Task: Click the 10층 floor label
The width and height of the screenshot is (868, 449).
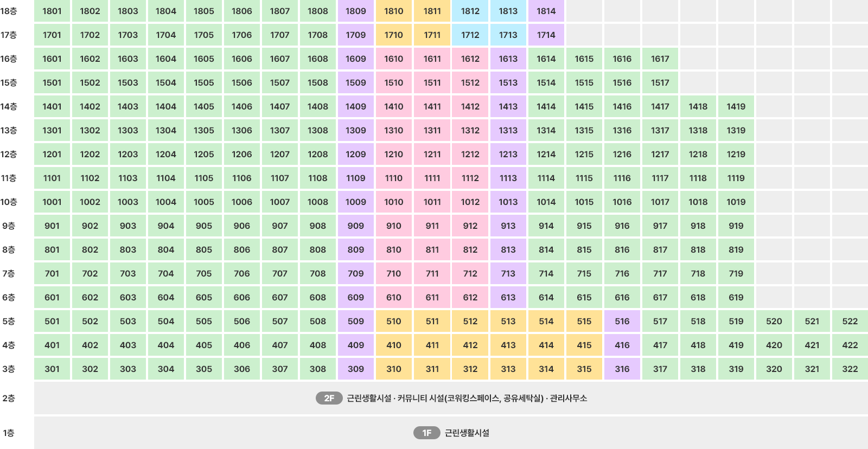Action: (9, 202)
